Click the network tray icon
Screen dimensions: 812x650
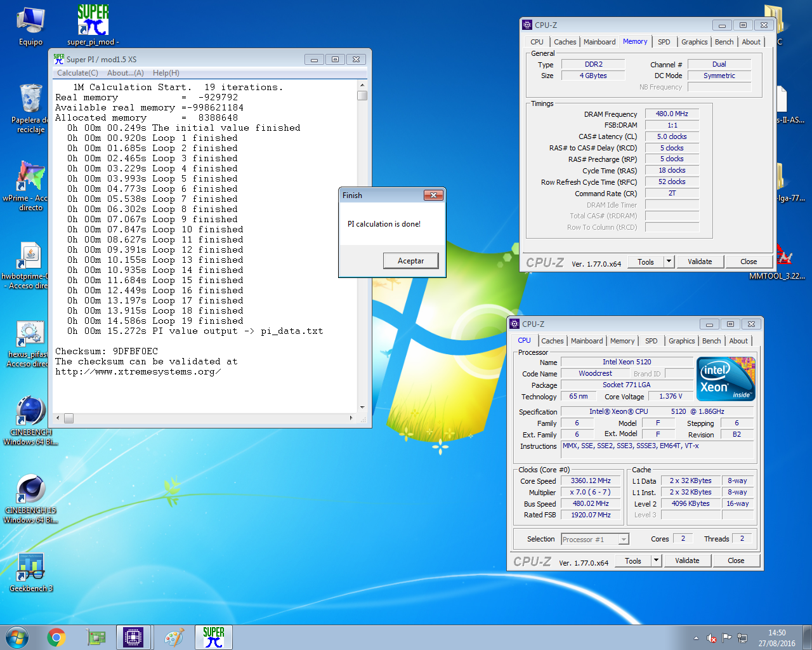click(742, 638)
